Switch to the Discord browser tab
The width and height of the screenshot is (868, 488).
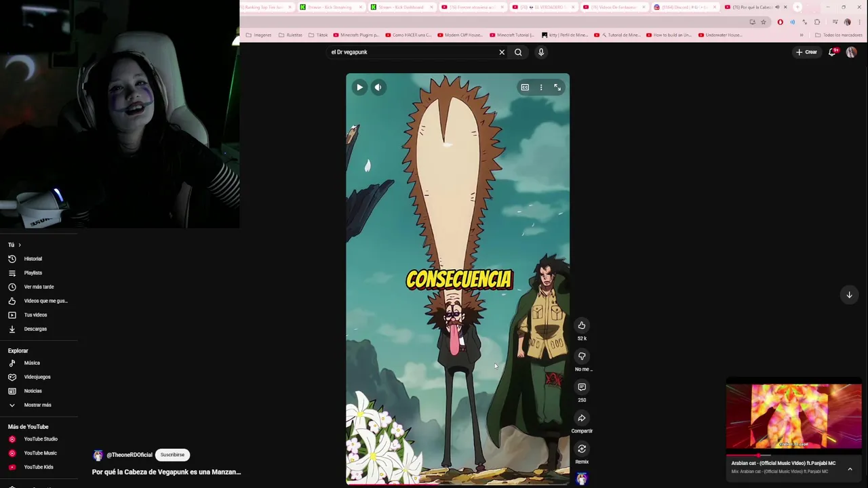click(x=685, y=7)
